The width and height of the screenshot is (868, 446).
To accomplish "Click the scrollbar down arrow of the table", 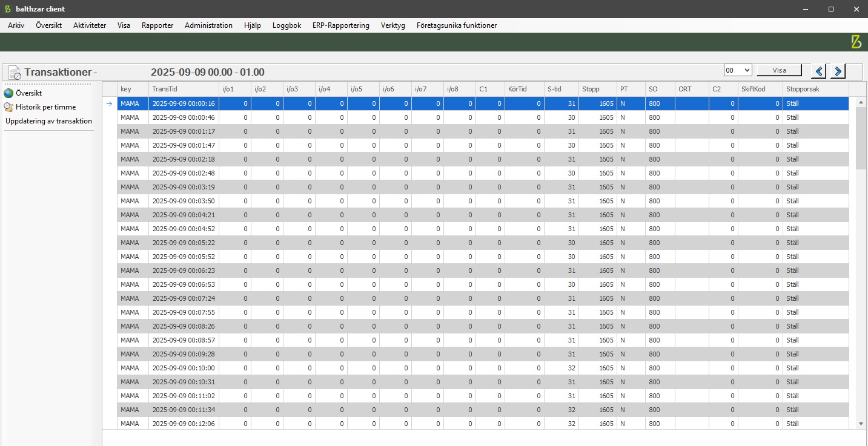I will click(x=861, y=425).
